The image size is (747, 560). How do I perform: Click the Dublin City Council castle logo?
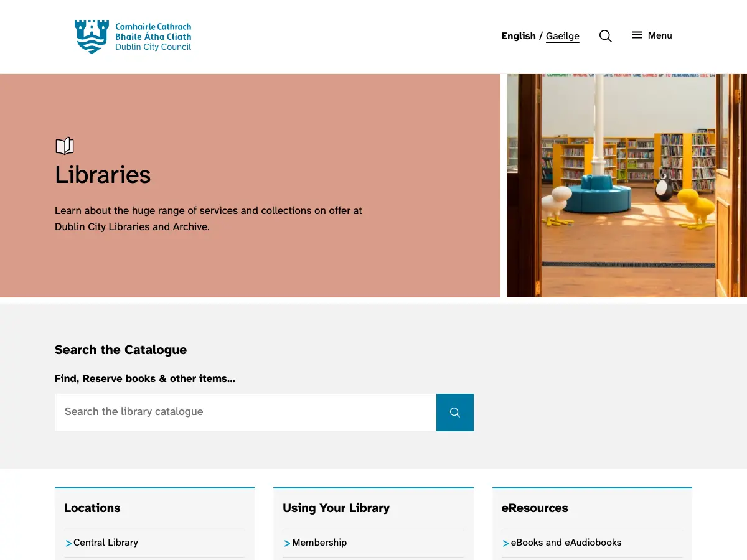coord(92,36)
